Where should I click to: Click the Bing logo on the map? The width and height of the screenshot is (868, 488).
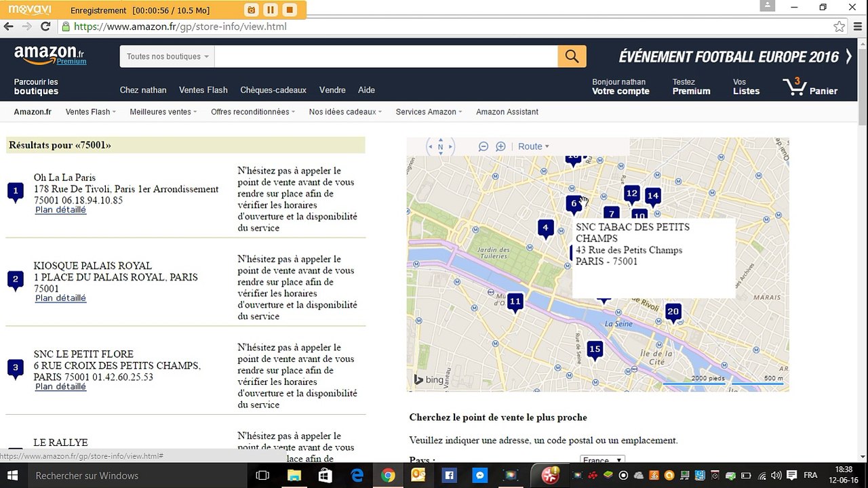coord(429,380)
